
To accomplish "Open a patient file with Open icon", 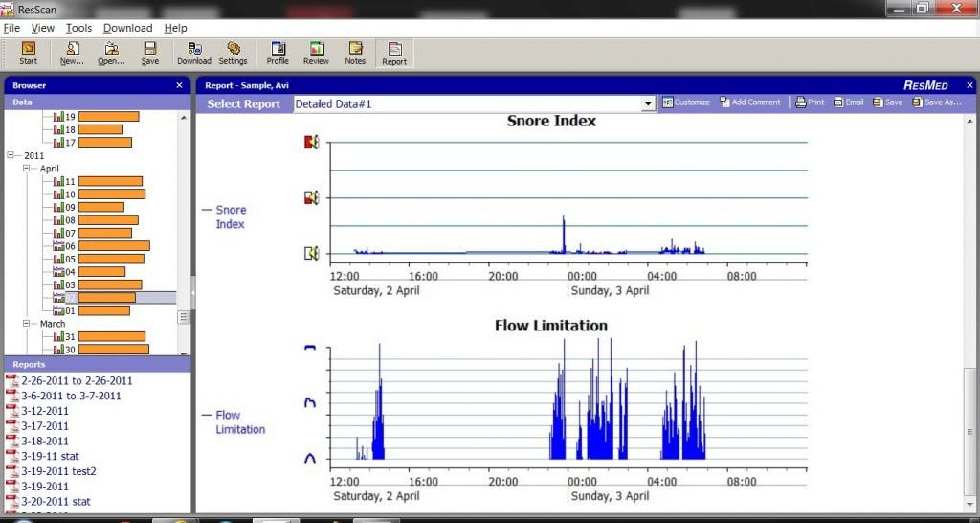I will coord(111,54).
